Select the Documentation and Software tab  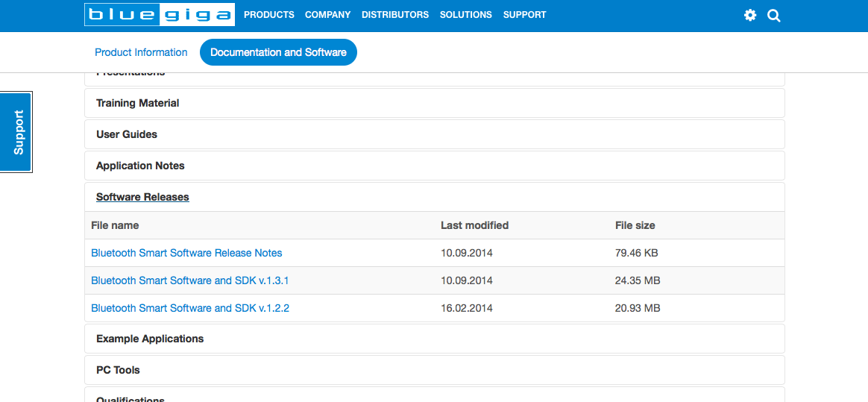coord(278,52)
